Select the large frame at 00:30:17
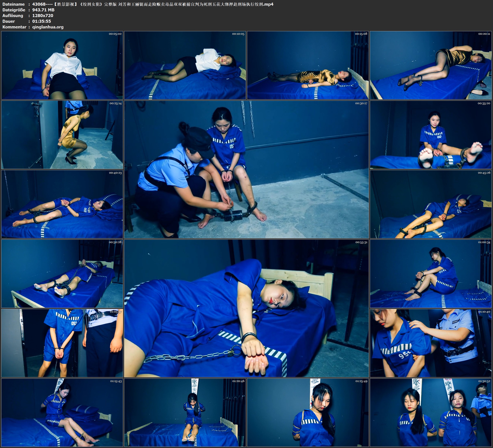Image resolution: width=493 pixels, height=448 pixels. pos(246,169)
